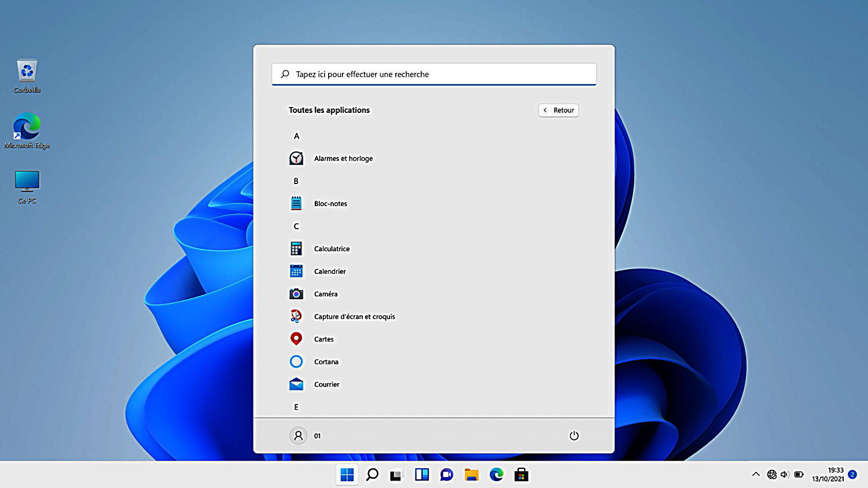Open the Courrier mail app icon
Image resolution: width=868 pixels, height=488 pixels.
point(296,384)
